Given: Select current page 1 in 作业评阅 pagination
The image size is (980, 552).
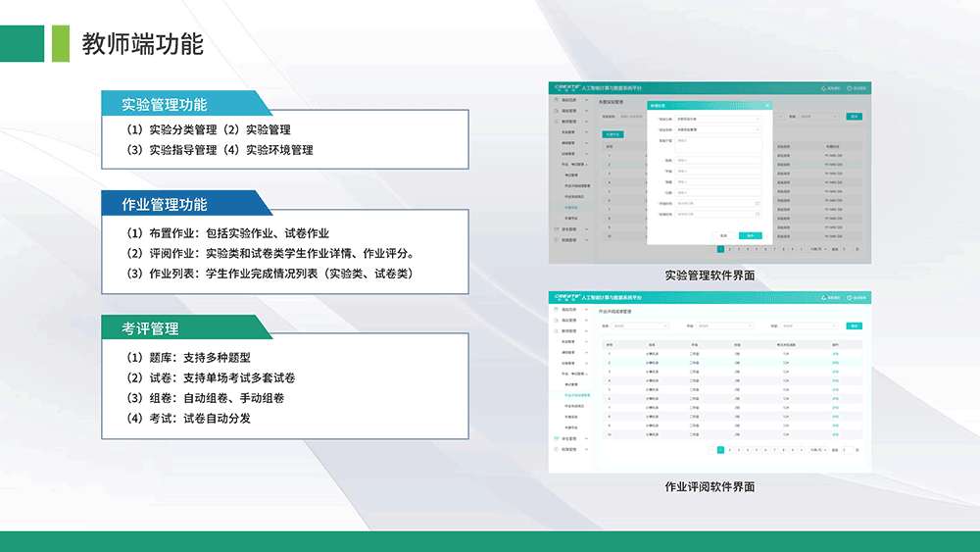Looking at the screenshot, I should coord(720,450).
